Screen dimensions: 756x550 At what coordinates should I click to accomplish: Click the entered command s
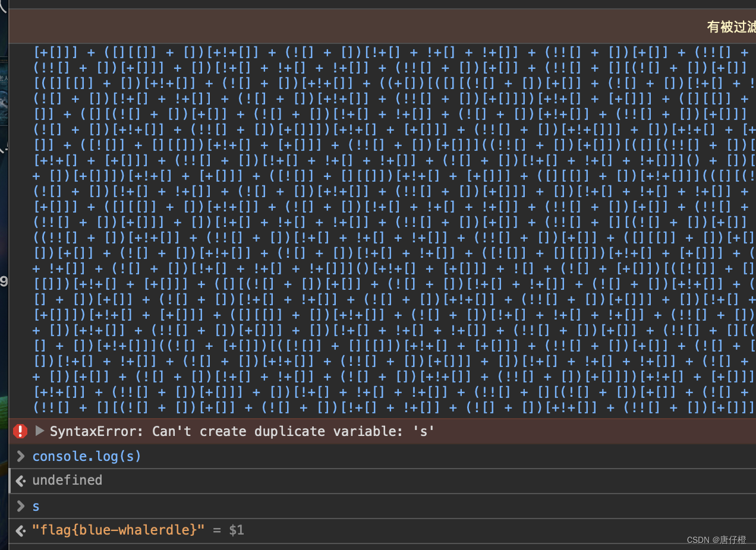[36, 506]
